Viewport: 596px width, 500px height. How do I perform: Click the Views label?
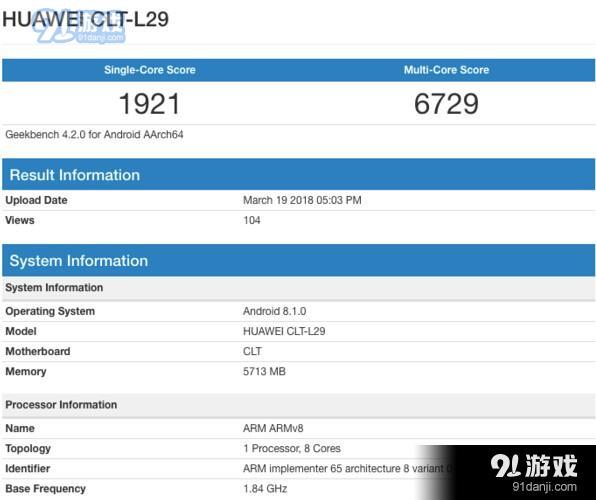pos(20,220)
